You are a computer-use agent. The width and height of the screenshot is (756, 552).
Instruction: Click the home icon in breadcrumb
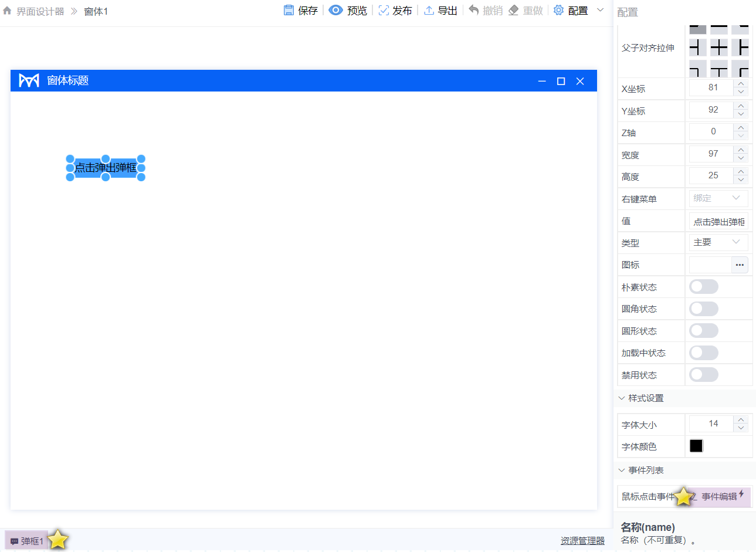pos(7,11)
